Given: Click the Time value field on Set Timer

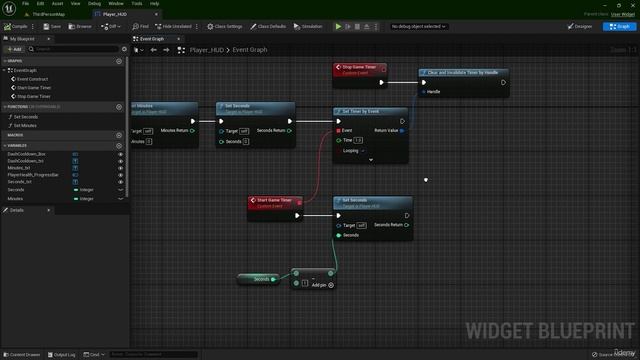Looking at the screenshot, I should point(358,140).
